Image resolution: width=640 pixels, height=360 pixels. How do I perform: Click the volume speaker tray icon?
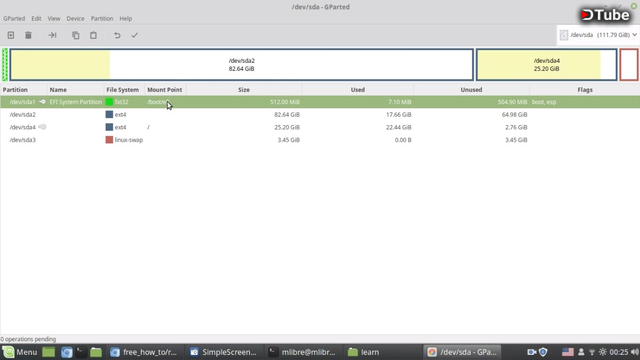[x=635, y=352]
